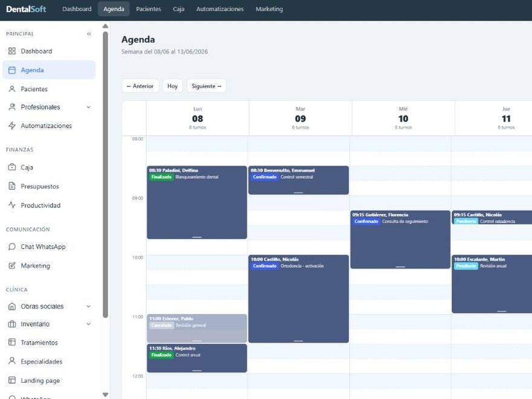Open the 09:15 Gutiérrez, Florencia appointment
This screenshot has height=399, width=532.
point(400,239)
